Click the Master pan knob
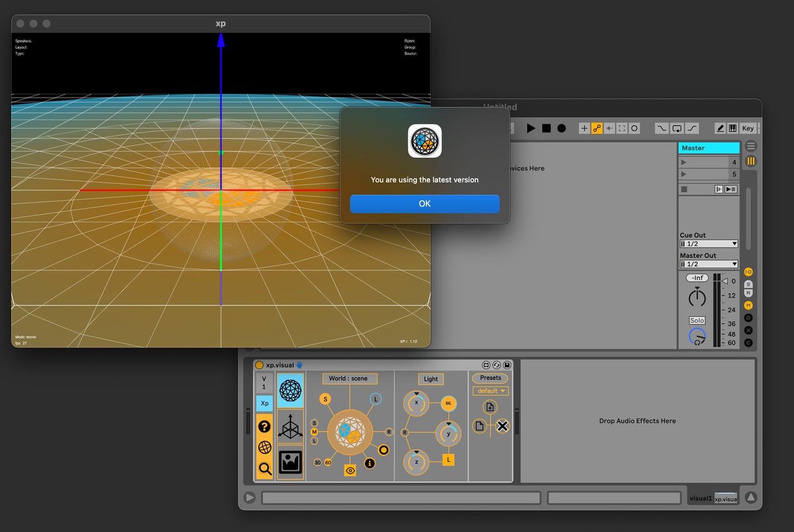794x532 pixels. click(697, 297)
